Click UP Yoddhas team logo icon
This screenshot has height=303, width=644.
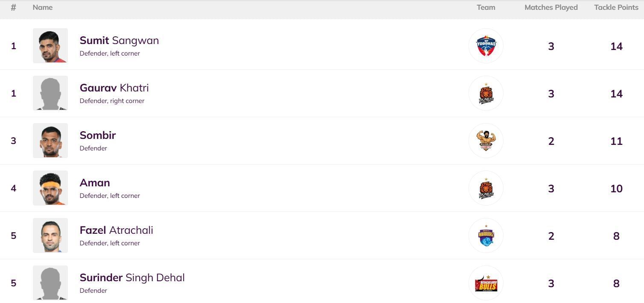pyautogui.click(x=486, y=46)
